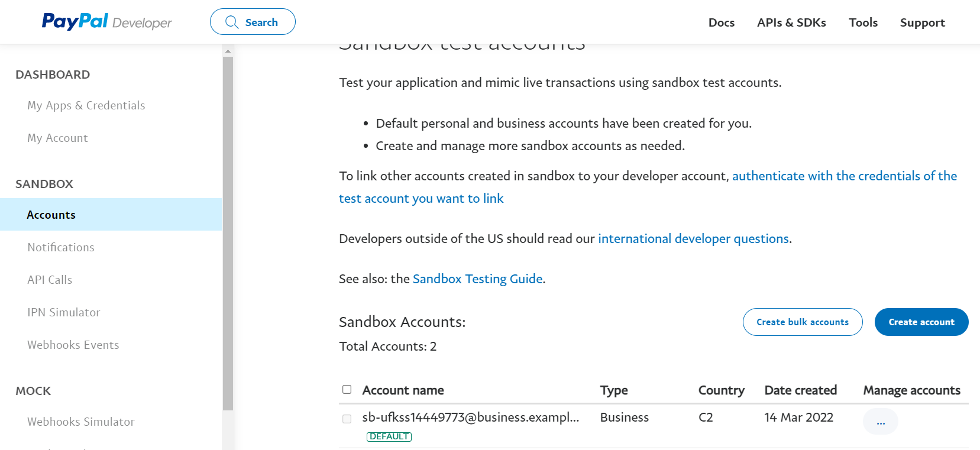
Task: Open the APIs & SDKs menu
Action: click(x=791, y=22)
